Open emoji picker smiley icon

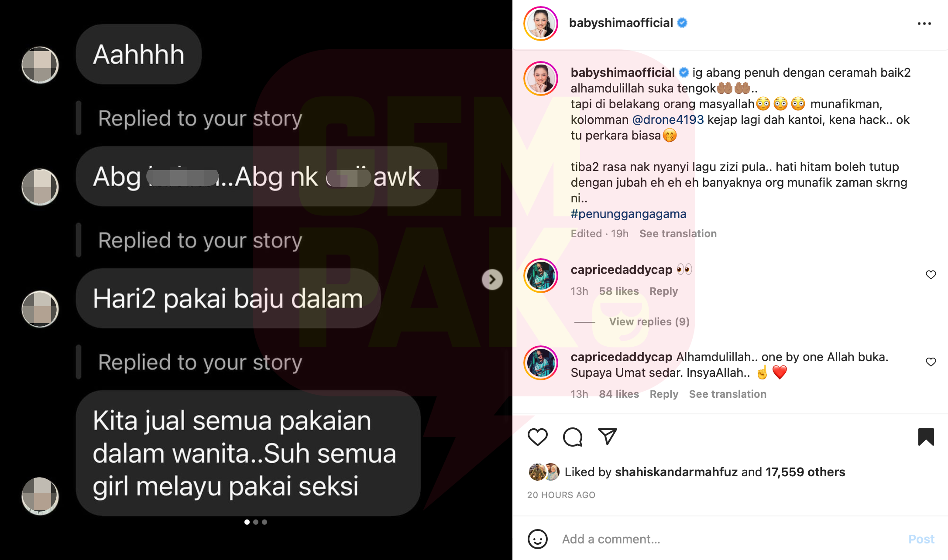click(x=537, y=539)
